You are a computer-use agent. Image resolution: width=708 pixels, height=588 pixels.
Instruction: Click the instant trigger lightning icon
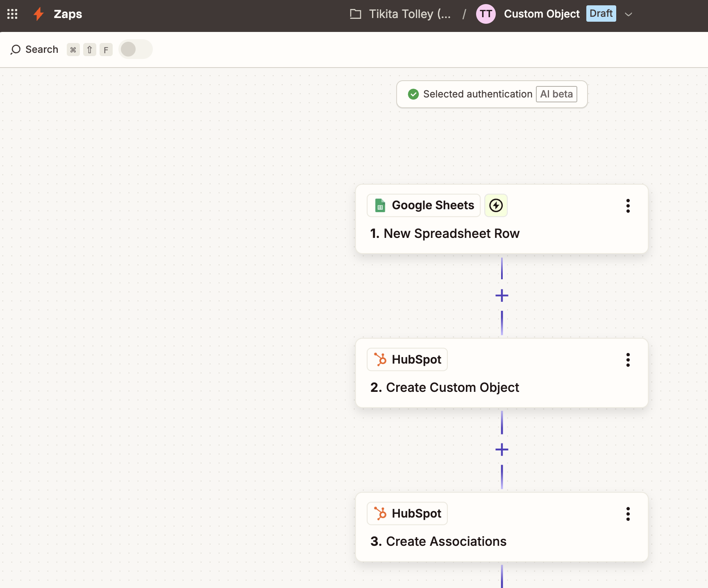496,205
